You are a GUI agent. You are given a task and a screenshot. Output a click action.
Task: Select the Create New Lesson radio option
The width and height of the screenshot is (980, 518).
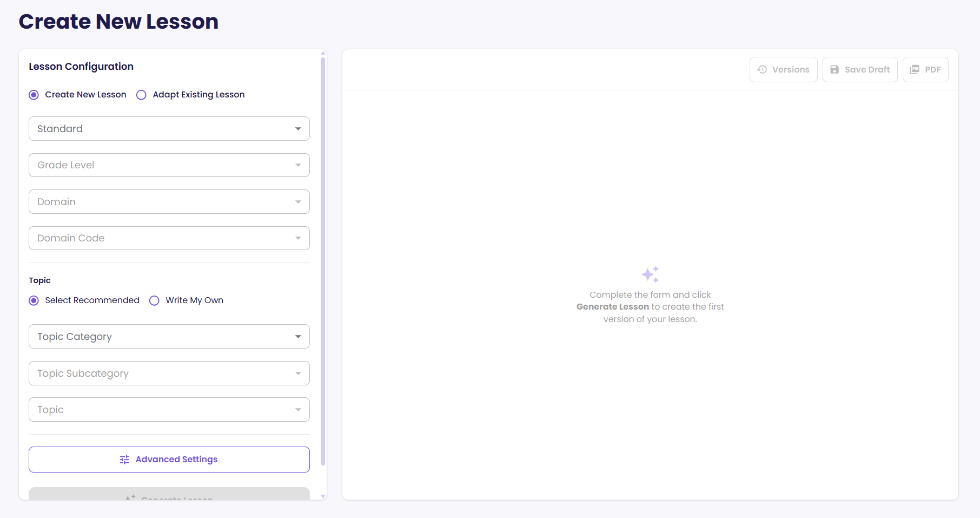click(34, 95)
